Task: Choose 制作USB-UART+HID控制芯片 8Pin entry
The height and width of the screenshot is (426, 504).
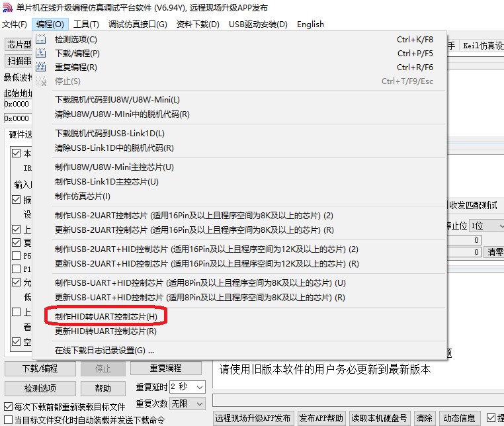Action: pyautogui.click(x=239, y=283)
